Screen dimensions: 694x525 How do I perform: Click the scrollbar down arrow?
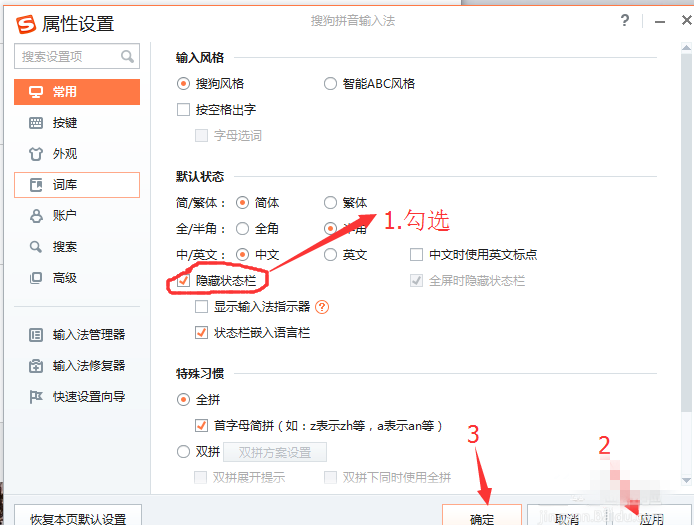(x=686, y=480)
